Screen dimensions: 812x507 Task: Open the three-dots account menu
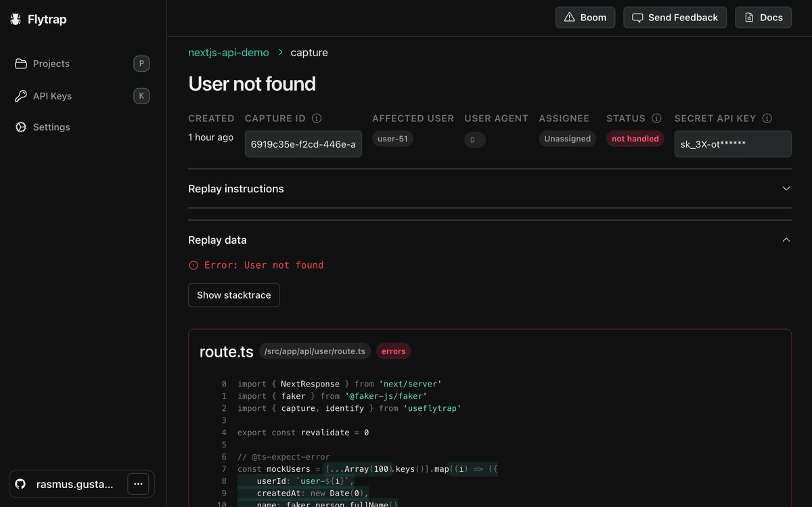tap(138, 484)
